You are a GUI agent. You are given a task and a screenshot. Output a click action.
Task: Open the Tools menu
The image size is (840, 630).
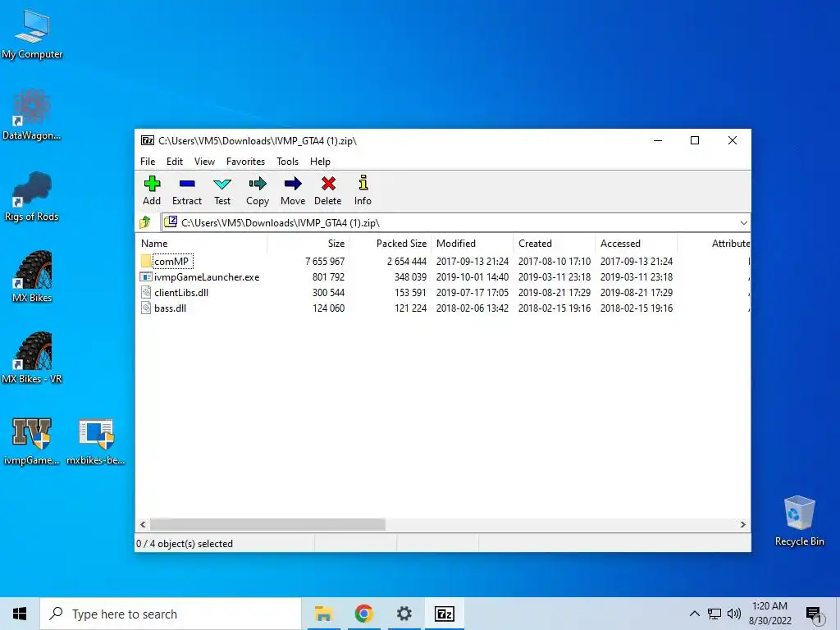click(x=288, y=162)
